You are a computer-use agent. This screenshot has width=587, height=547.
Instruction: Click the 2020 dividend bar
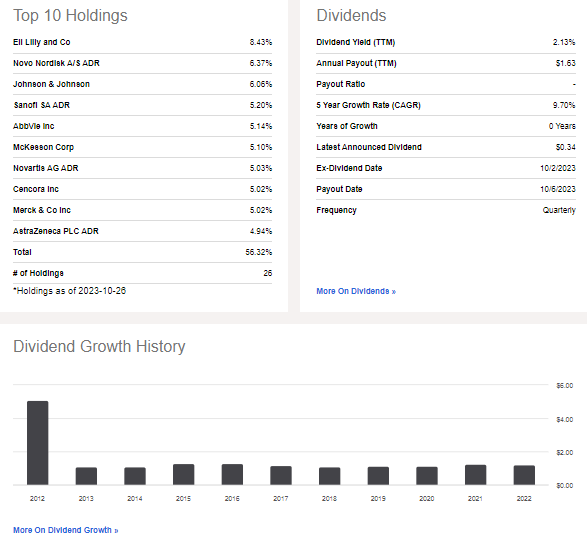pos(427,476)
